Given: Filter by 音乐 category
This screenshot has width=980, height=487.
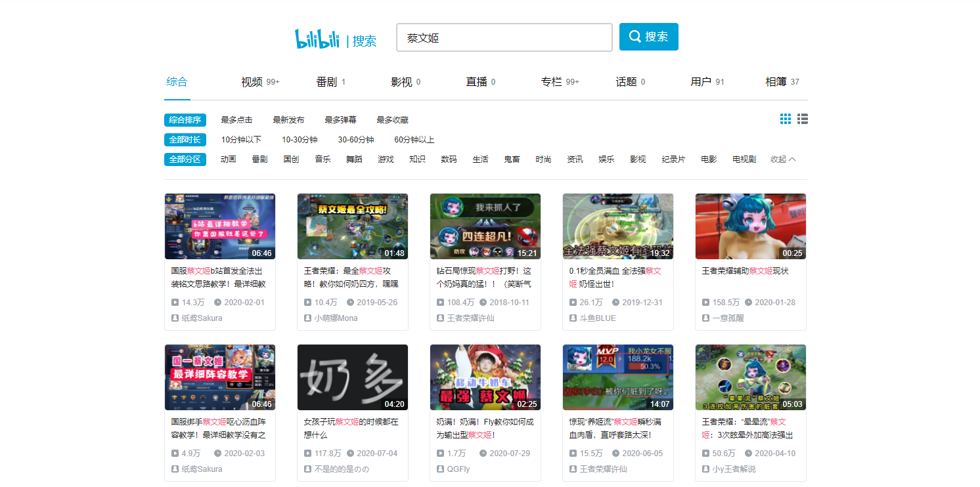Looking at the screenshot, I should (x=323, y=159).
